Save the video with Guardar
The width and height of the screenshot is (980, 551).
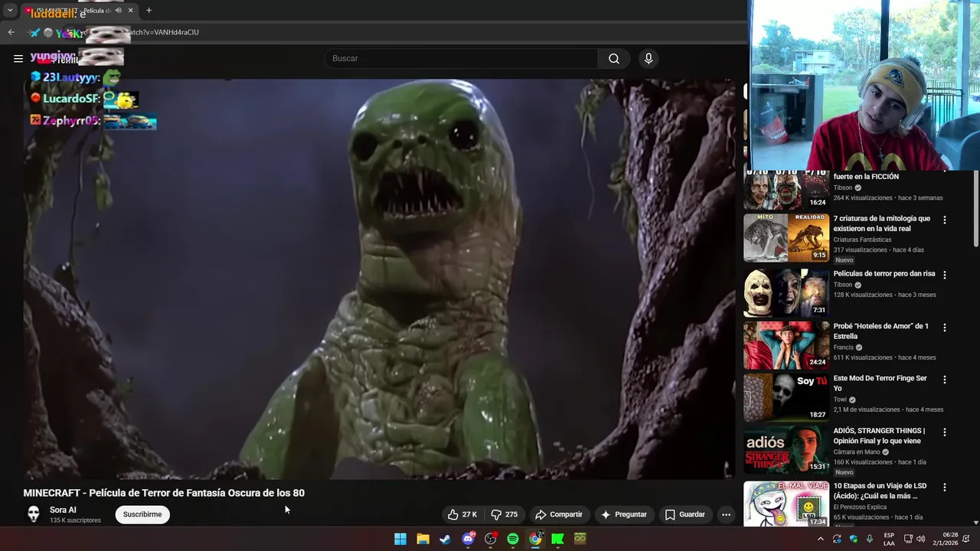[x=684, y=514]
